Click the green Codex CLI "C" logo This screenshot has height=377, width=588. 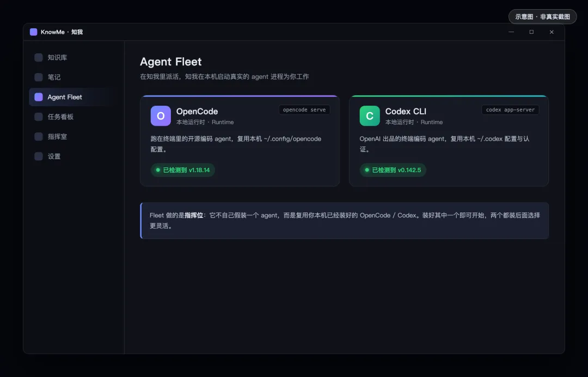[369, 115]
